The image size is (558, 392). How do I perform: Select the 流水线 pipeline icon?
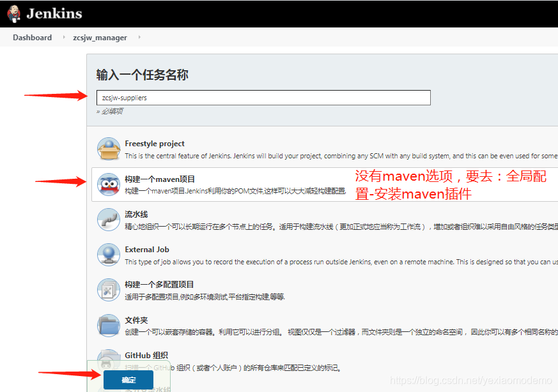[x=109, y=220]
